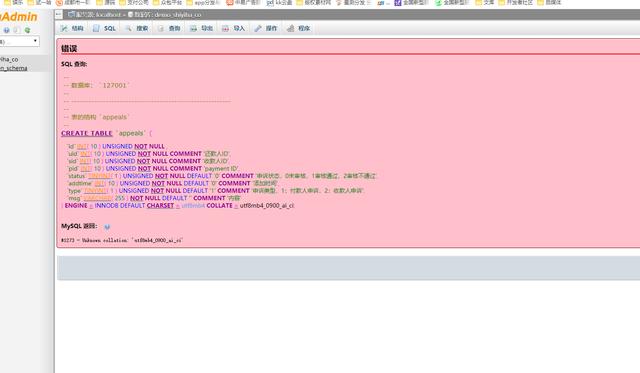The width and height of the screenshot is (640, 373).
Task: Click the '#1273 - Unknown collation' error message
Action: [x=122, y=240]
